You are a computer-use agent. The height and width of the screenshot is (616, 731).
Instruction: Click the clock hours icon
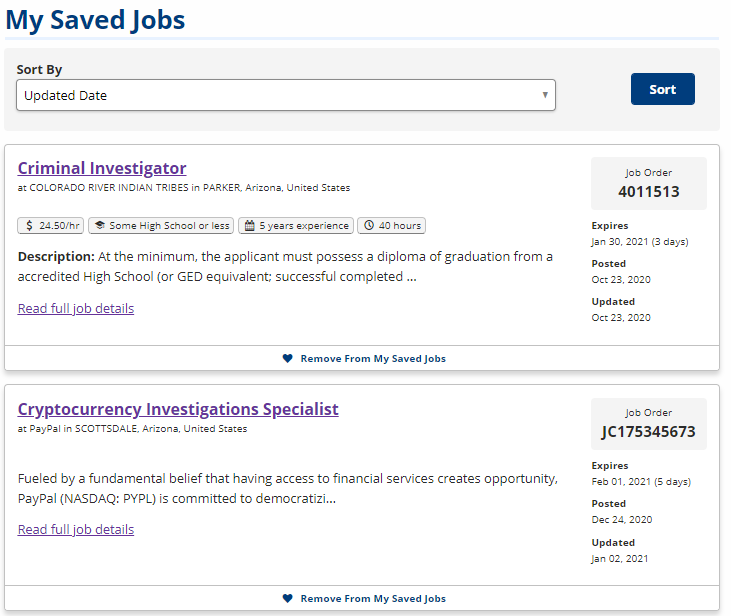(x=369, y=225)
